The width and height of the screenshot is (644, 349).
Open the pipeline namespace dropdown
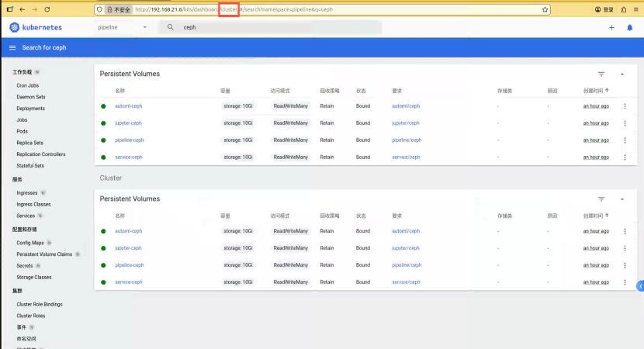pos(122,27)
